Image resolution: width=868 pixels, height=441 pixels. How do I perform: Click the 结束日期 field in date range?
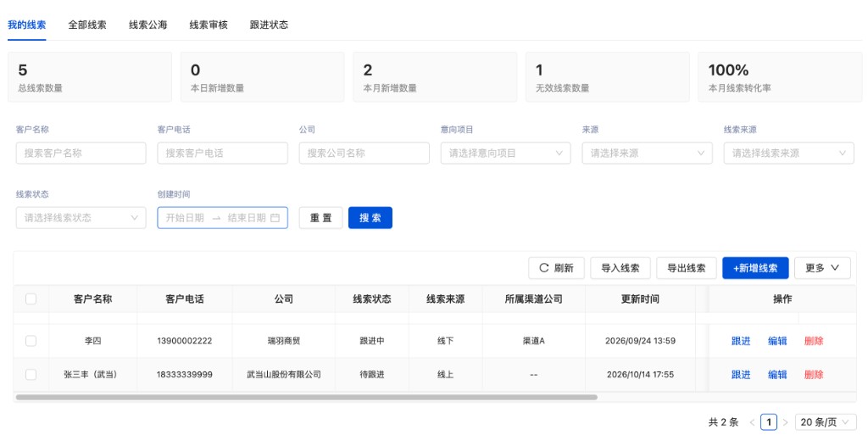click(247, 218)
